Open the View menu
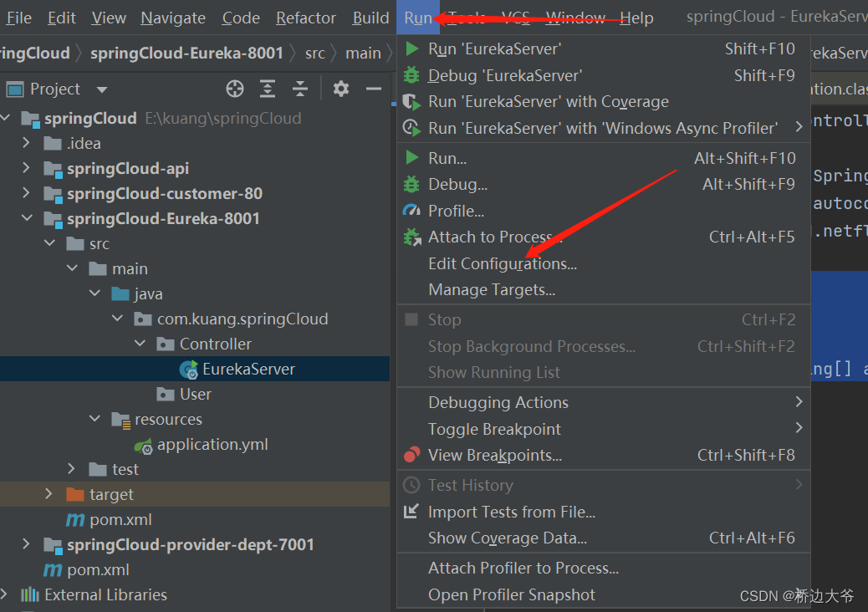The image size is (868, 612). click(109, 18)
